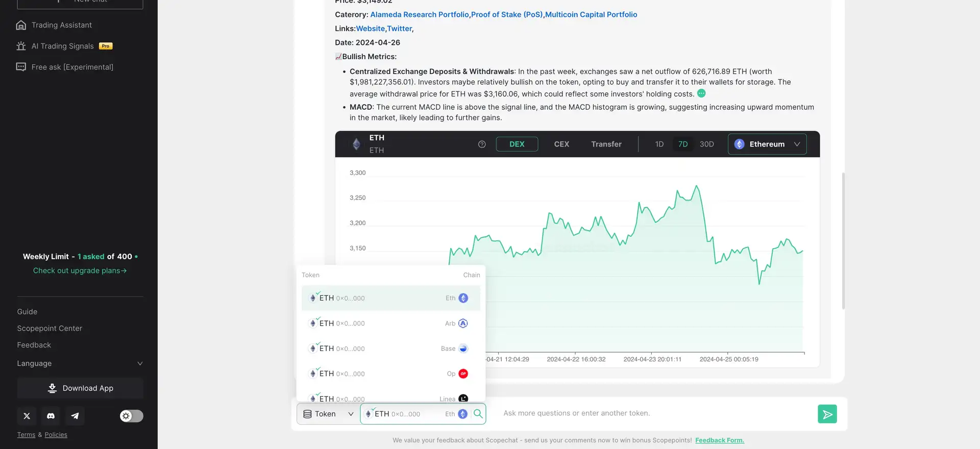Screen dimensions: 980x449
Task: Open Trading Assistant from the sidebar
Action: pos(61,25)
